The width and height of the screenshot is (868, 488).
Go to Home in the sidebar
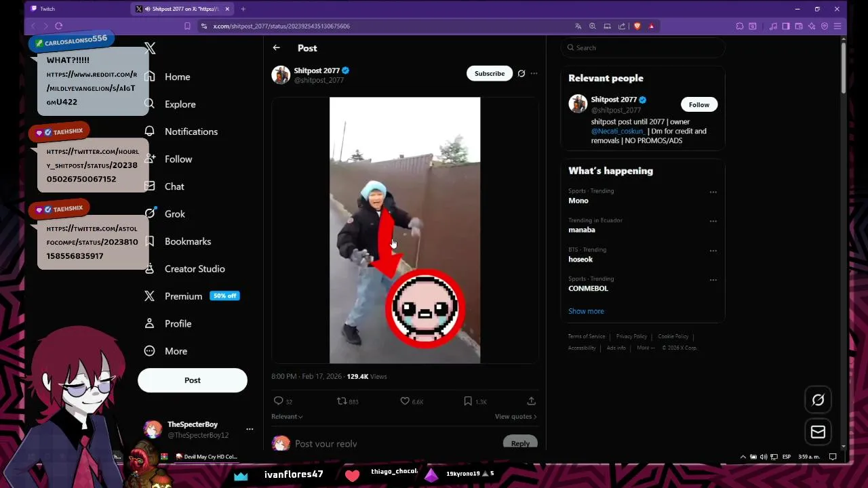[x=167, y=77]
